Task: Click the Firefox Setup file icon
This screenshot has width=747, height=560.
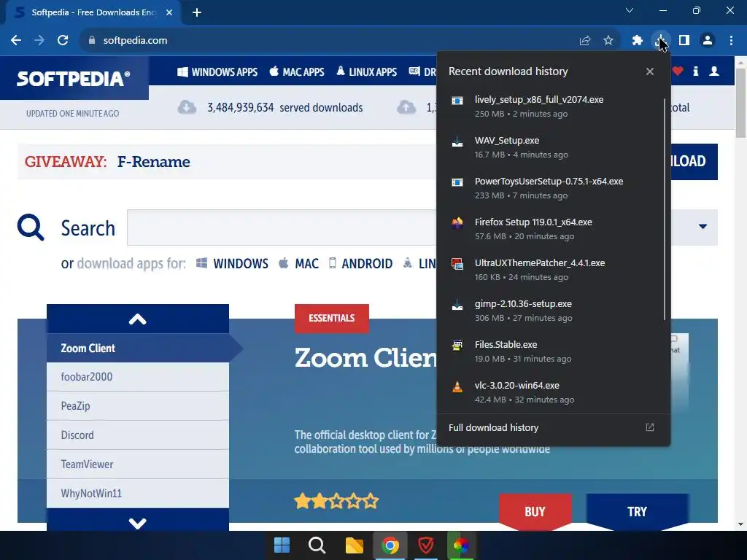Action: pos(457,223)
